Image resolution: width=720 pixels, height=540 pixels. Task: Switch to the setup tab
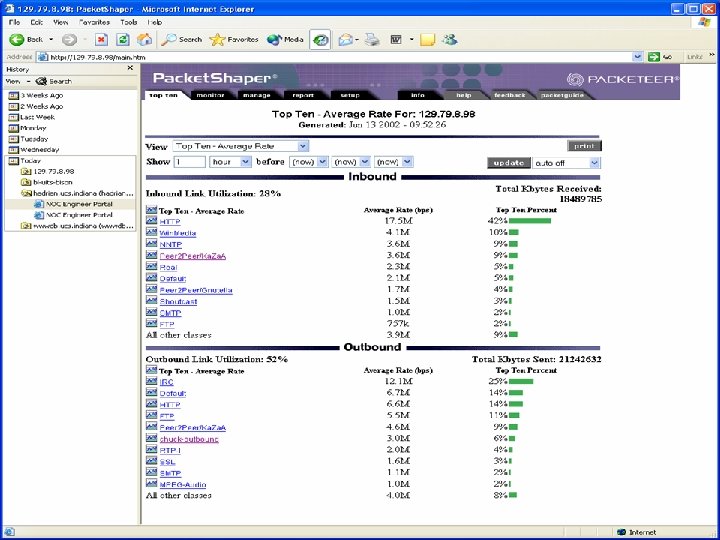[x=350, y=95]
